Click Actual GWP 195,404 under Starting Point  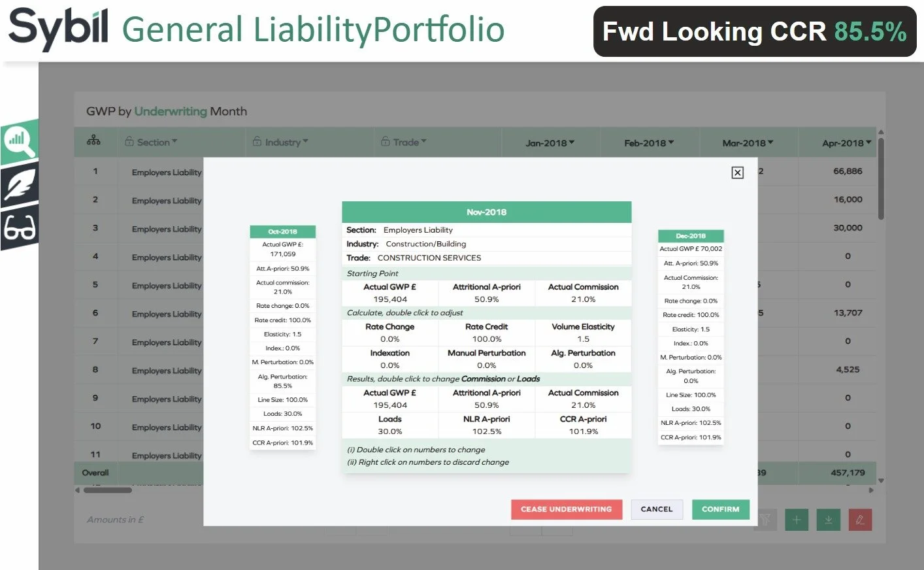coord(390,299)
